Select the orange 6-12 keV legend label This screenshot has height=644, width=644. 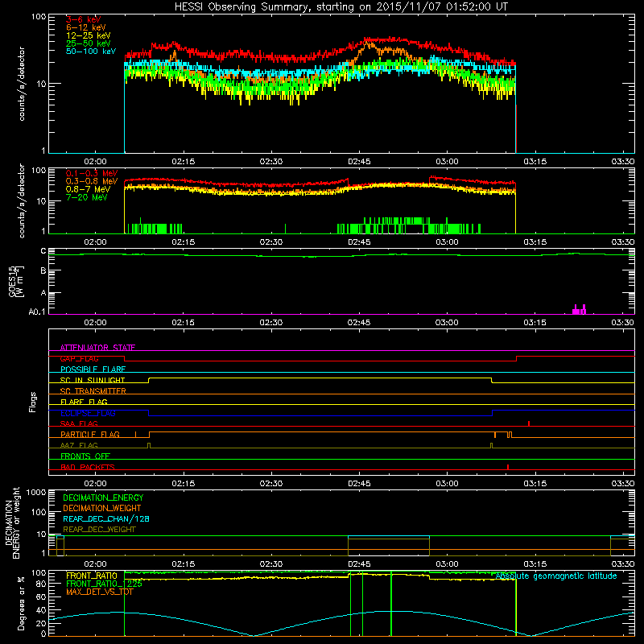pyautogui.click(x=85, y=27)
